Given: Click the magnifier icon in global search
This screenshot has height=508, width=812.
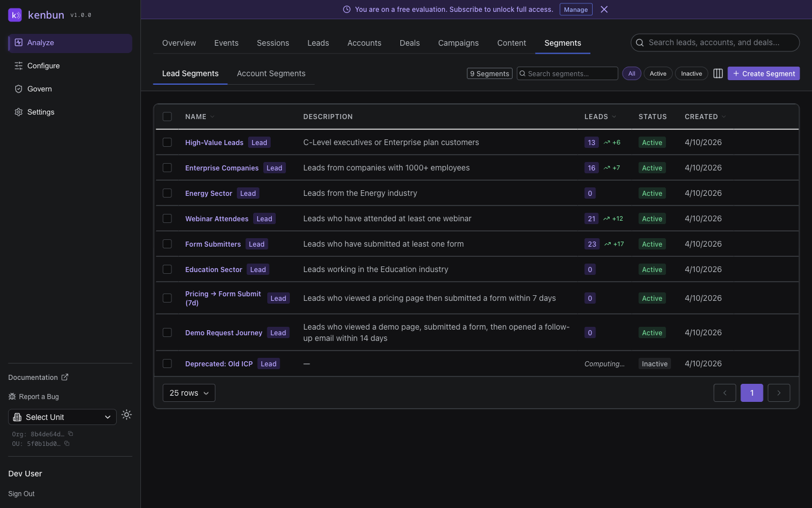Looking at the screenshot, I should [x=640, y=43].
